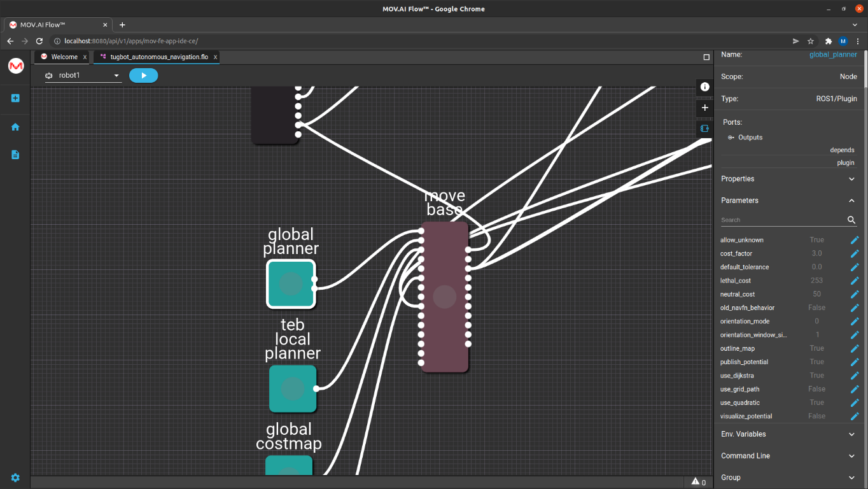The image size is (868, 489).
Task: Open the Chrome three-dot menu
Action: click(x=858, y=41)
